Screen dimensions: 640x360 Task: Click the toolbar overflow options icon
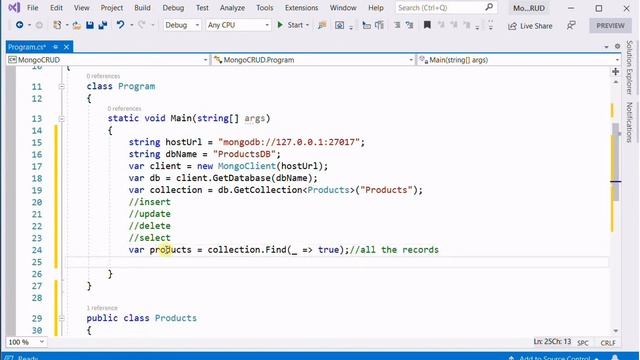(491, 25)
